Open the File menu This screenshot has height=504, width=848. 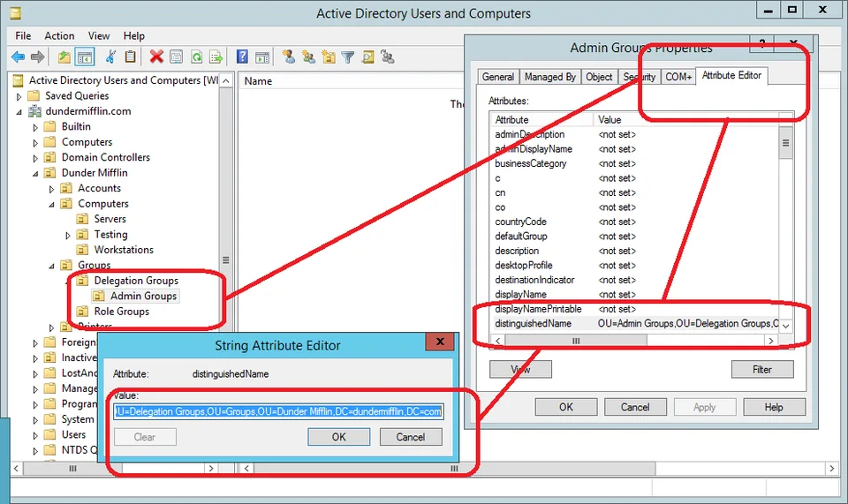point(23,35)
